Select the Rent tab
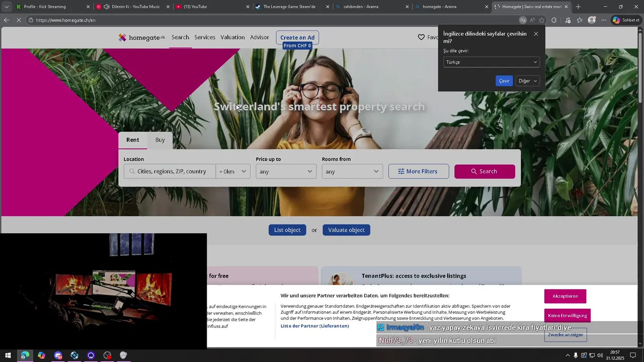Viewport: 644px width, 362px height. [x=133, y=140]
